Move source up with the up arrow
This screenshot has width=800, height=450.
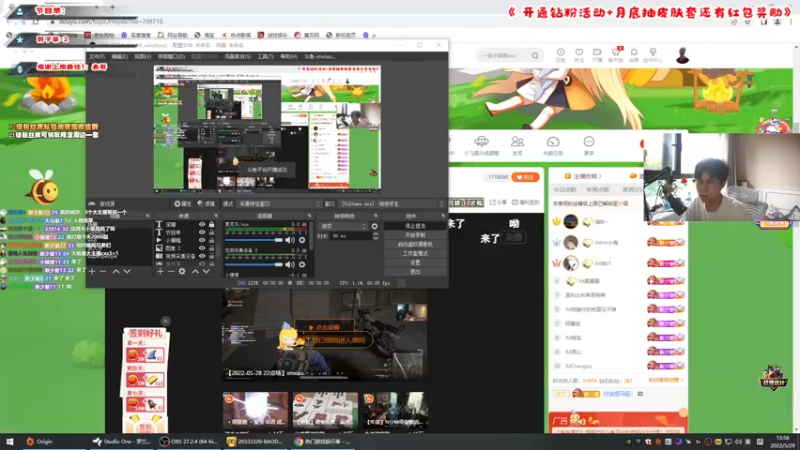195,271
